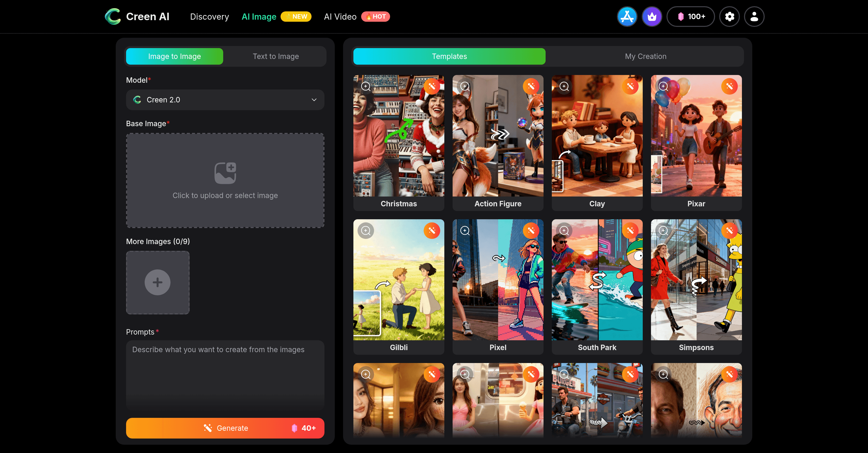This screenshot has height=453, width=868.
Task: Open the Creen 2.0 model dropdown
Action: 225,100
